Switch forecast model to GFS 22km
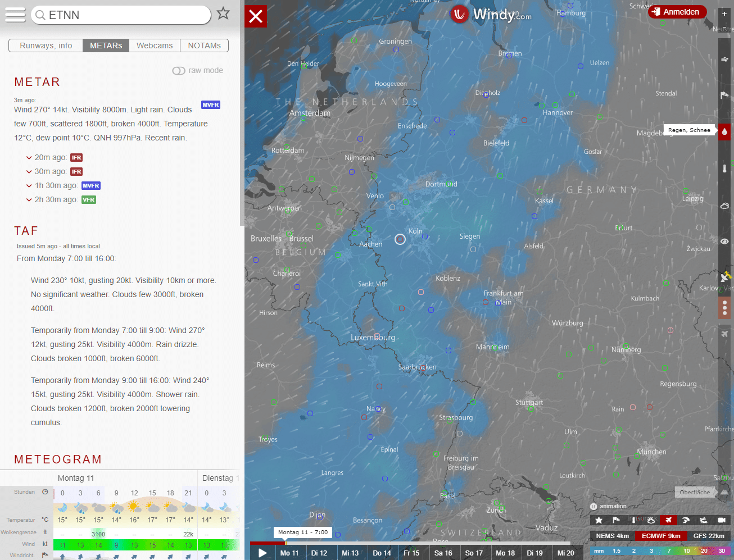The width and height of the screenshot is (734, 560). point(709,536)
